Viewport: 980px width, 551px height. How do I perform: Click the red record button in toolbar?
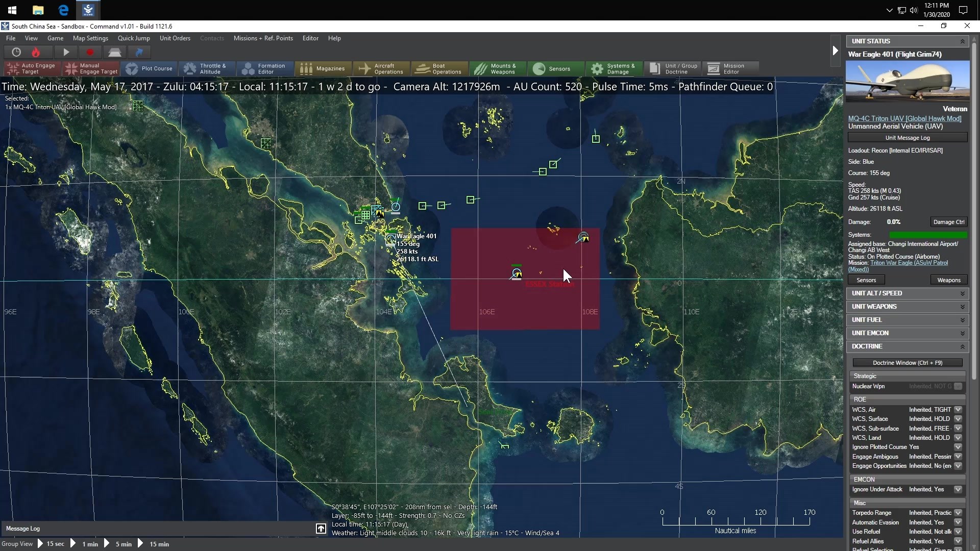[x=90, y=52]
